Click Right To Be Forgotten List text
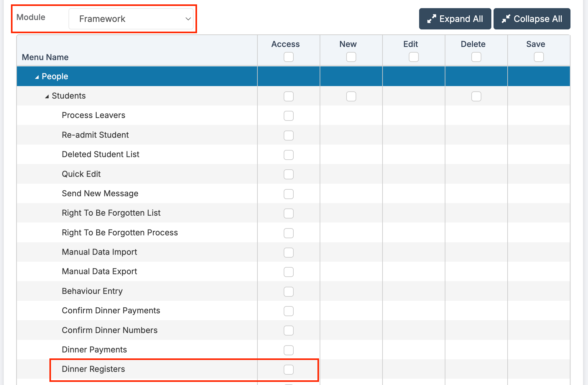 coord(111,213)
